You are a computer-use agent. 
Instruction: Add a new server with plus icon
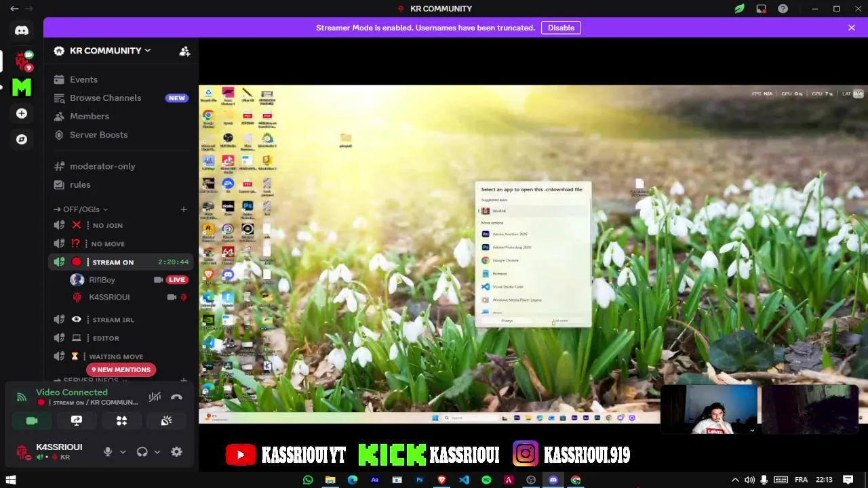tap(22, 113)
